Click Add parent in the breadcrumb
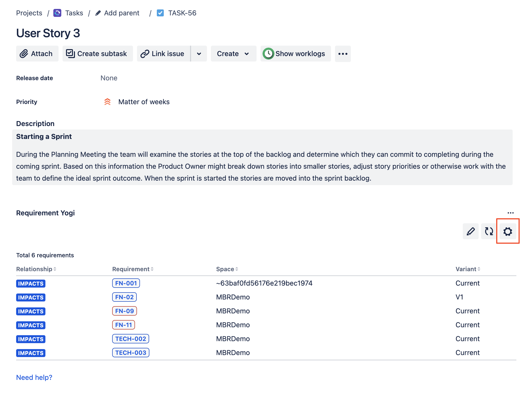 tap(121, 13)
